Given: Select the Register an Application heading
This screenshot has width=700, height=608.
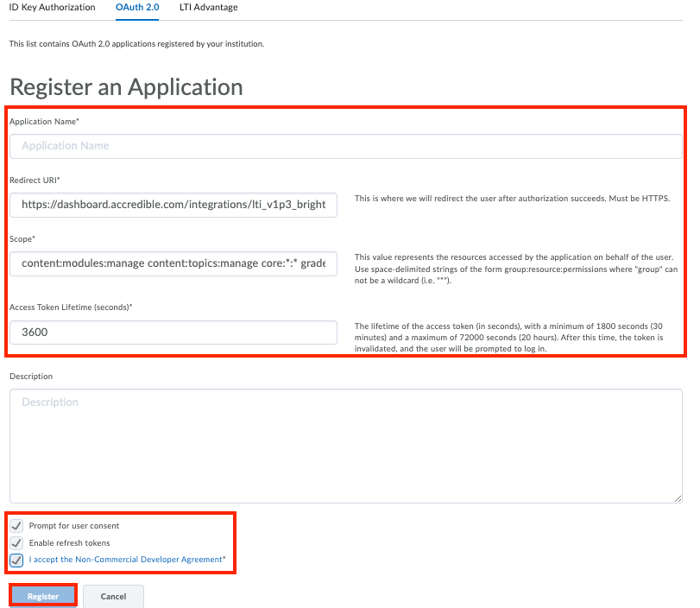Looking at the screenshot, I should pos(126,86).
